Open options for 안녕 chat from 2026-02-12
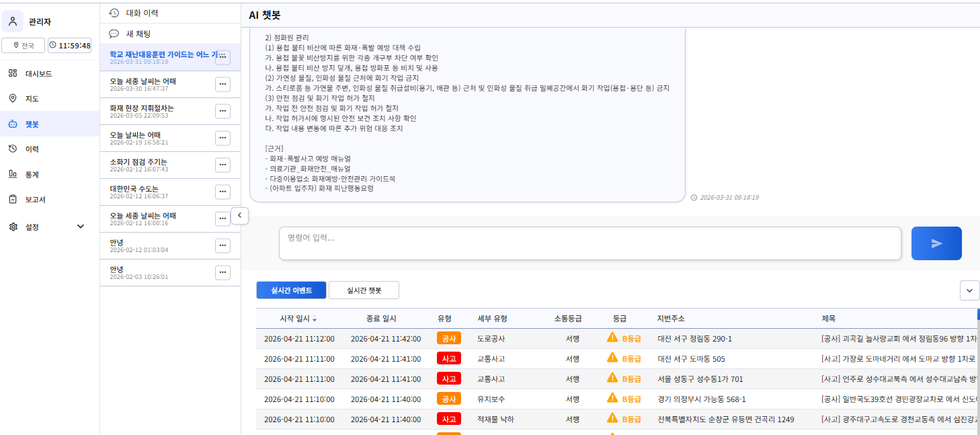This screenshot has width=980, height=435. [x=223, y=245]
